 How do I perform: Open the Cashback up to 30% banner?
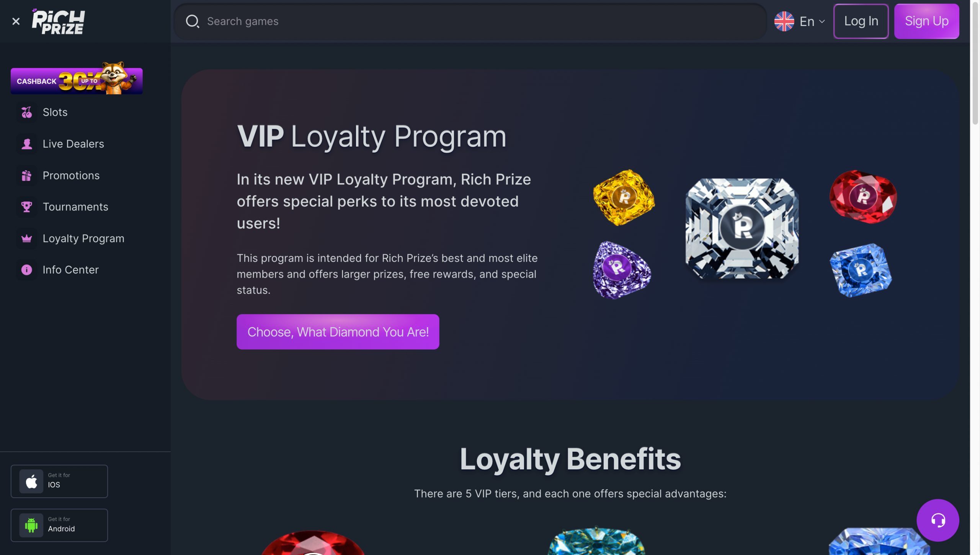(76, 80)
